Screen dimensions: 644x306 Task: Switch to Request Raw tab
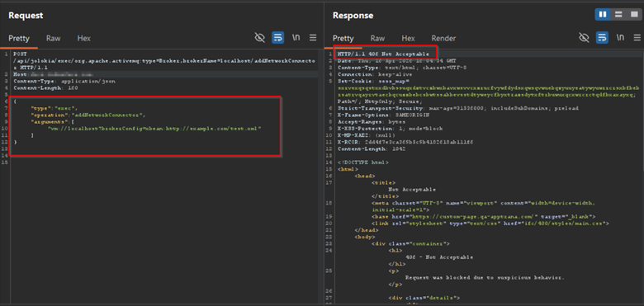click(x=53, y=38)
